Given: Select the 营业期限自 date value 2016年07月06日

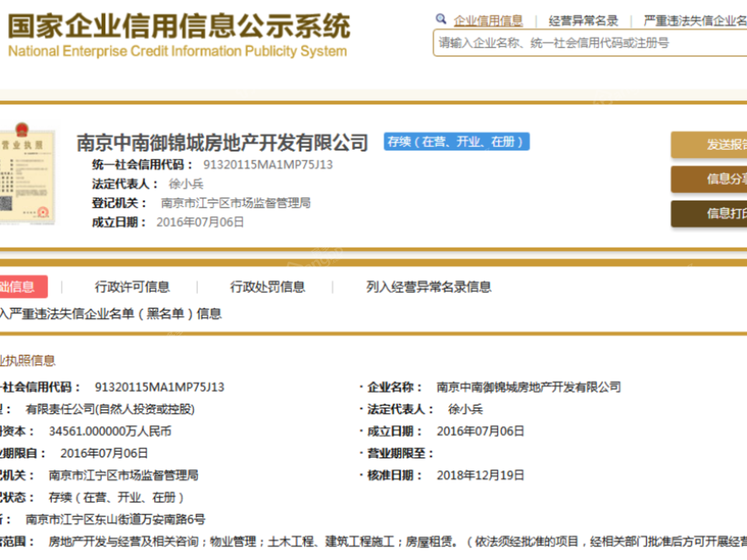Looking at the screenshot, I should 104,454.
